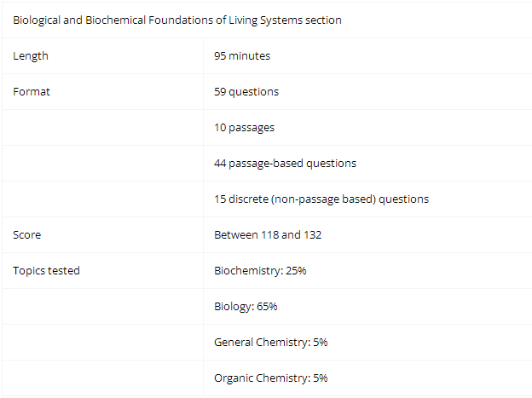Click the Biochemistry: 25% entry
The image size is (532, 398).
pos(260,271)
